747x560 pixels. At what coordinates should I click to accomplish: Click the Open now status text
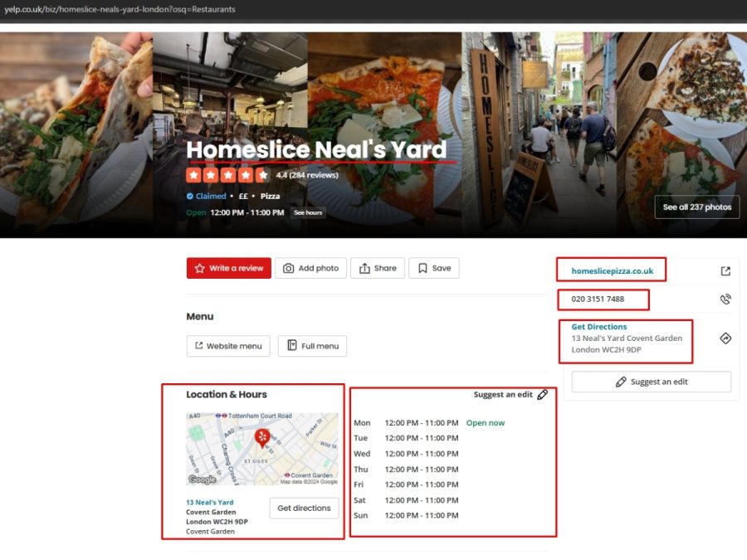coord(486,423)
